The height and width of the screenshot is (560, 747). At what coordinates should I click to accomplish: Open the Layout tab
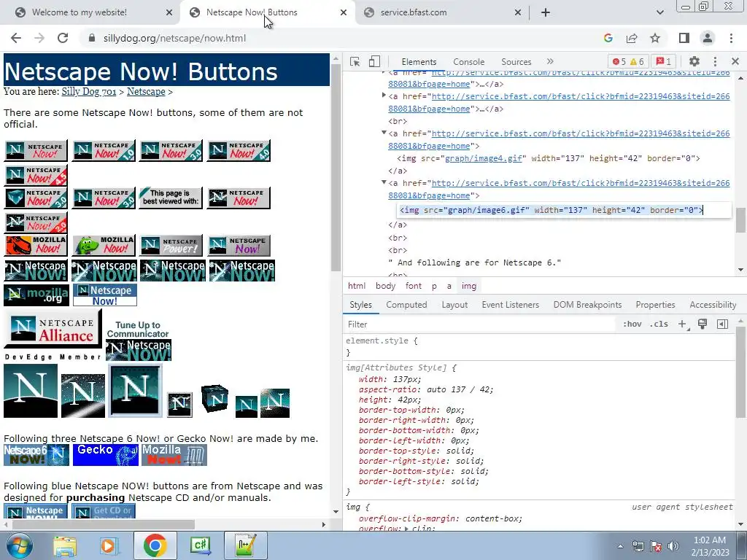[454, 305]
